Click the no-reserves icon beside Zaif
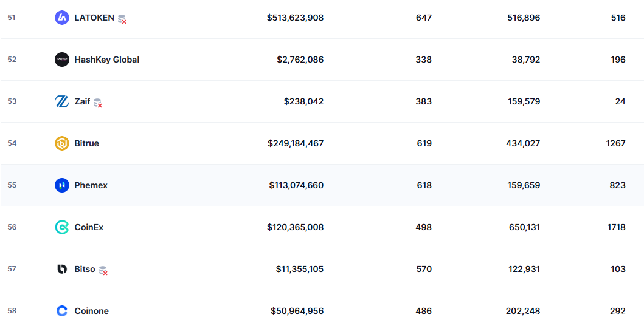 pos(98,103)
